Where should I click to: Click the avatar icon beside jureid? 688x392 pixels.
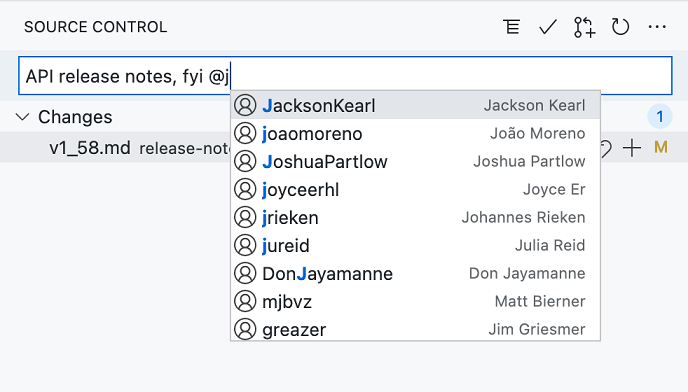point(245,245)
